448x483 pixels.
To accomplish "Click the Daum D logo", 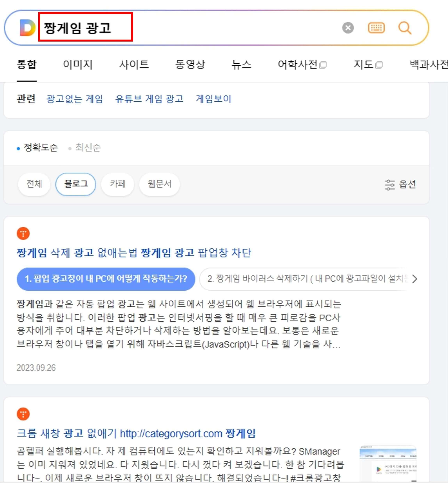I will 27,28.
